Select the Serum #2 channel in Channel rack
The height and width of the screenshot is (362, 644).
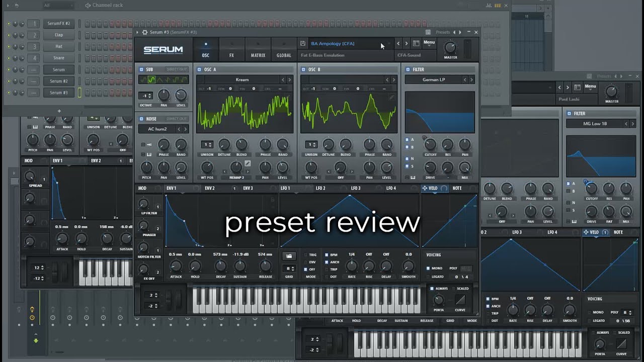pyautogui.click(x=59, y=81)
